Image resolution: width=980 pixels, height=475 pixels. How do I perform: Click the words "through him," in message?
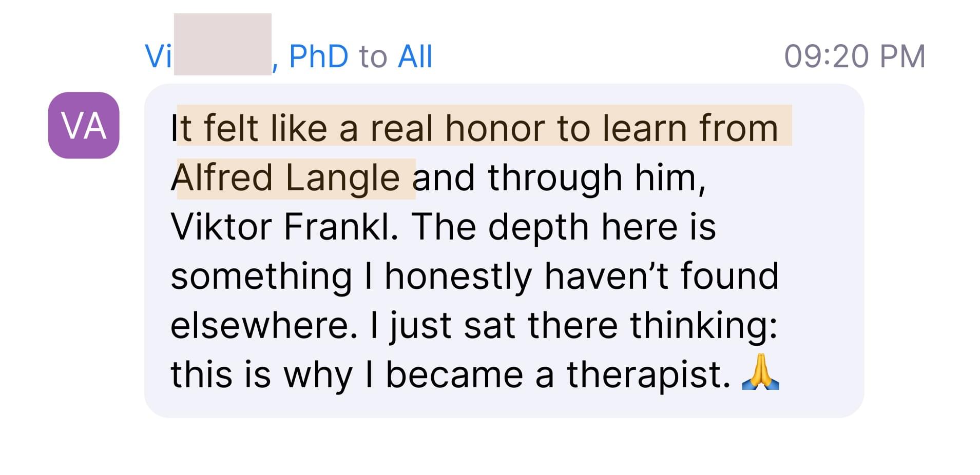click(x=597, y=177)
